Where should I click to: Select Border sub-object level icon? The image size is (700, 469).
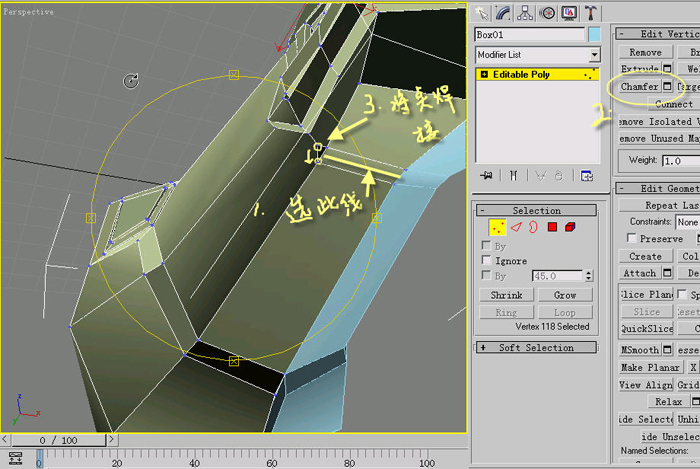coord(533,227)
